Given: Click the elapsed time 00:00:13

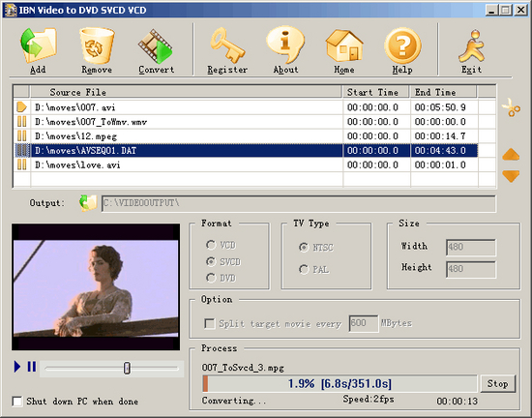Looking at the screenshot, I should [457, 402].
